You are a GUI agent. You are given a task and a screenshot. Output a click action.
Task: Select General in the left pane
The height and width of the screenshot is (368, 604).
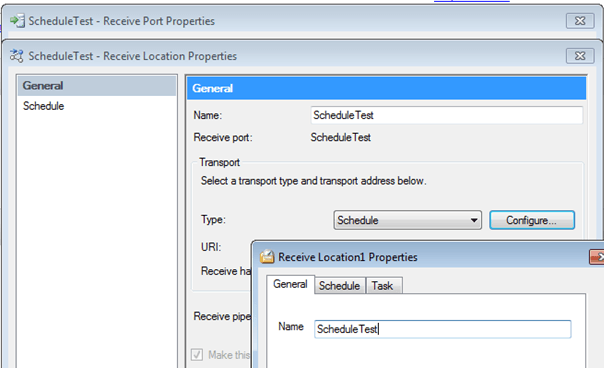pyautogui.click(x=97, y=86)
